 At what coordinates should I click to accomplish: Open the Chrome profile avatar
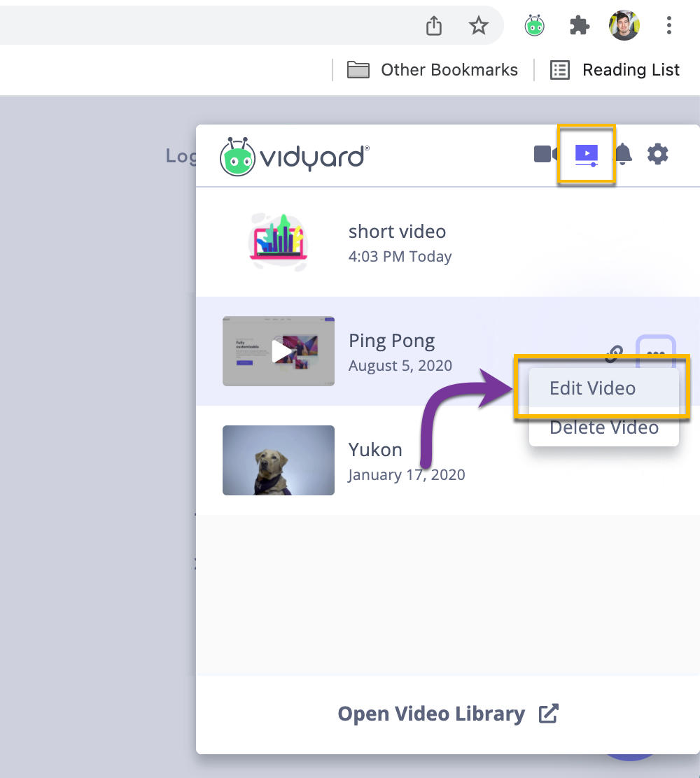pos(624,24)
